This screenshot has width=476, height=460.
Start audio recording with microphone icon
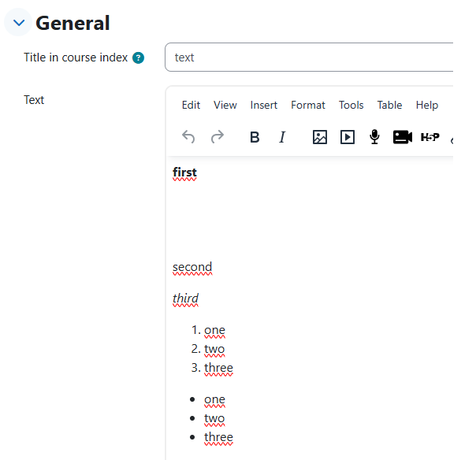pyautogui.click(x=374, y=137)
